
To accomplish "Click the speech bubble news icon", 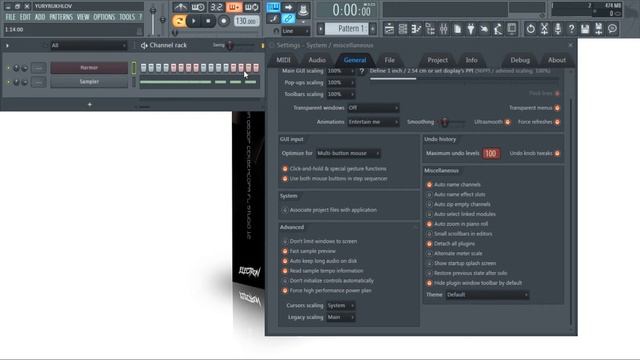I will [612, 29].
